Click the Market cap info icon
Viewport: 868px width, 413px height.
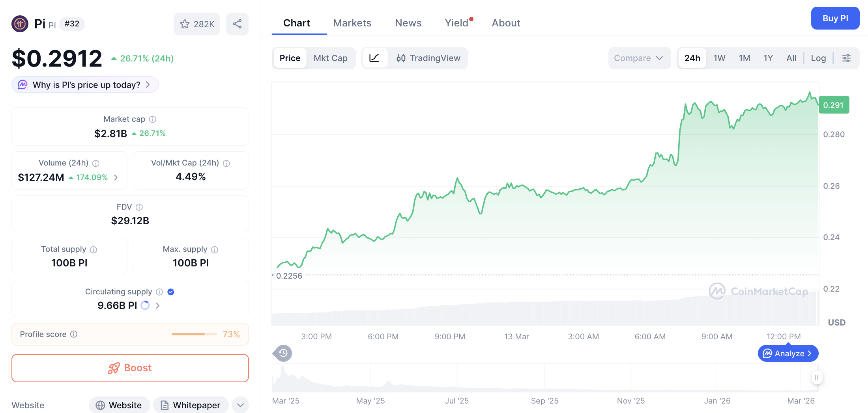click(152, 119)
